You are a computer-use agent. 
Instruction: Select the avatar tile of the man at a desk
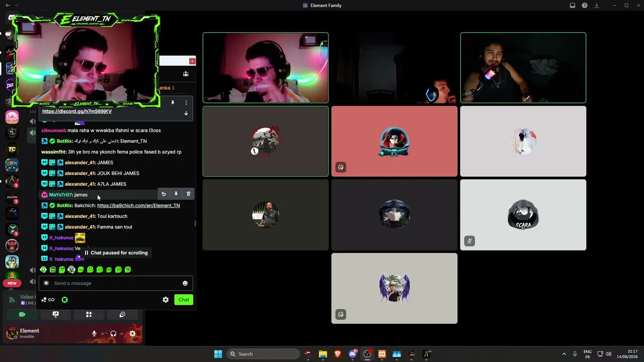pyautogui.click(x=266, y=215)
